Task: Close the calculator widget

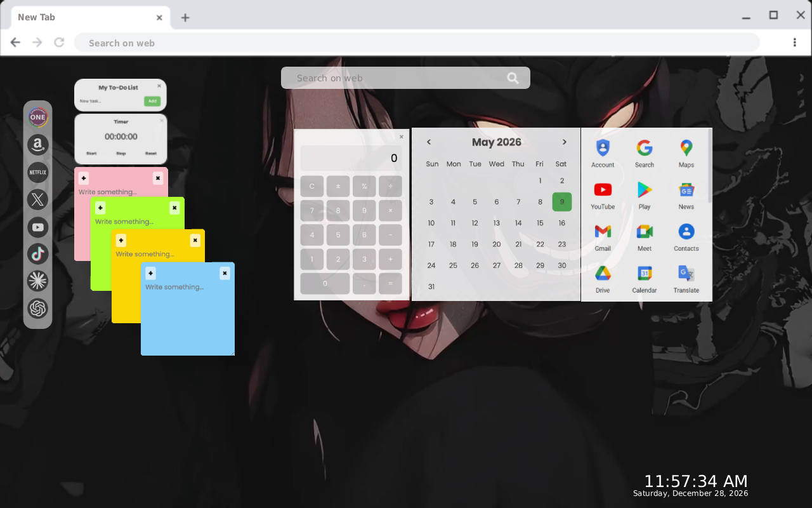Action: pos(402,137)
